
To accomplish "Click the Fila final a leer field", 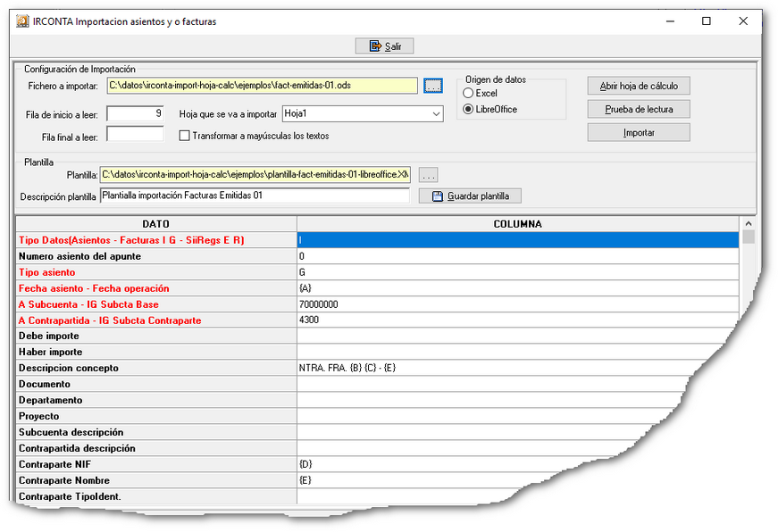I will click(x=135, y=134).
